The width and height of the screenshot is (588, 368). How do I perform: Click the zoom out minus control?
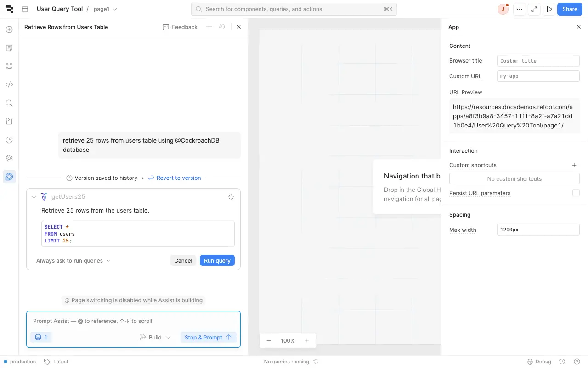(x=269, y=341)
